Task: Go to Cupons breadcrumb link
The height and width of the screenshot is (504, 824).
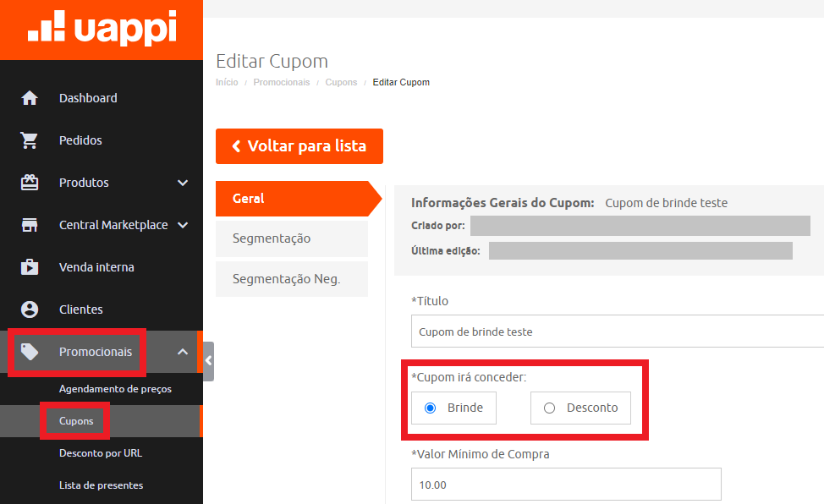Action: point(341,83)
